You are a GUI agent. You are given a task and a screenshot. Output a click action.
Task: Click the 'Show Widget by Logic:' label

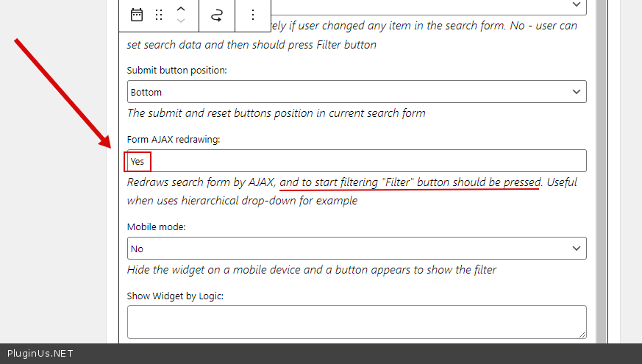click(x=175, y=296)
